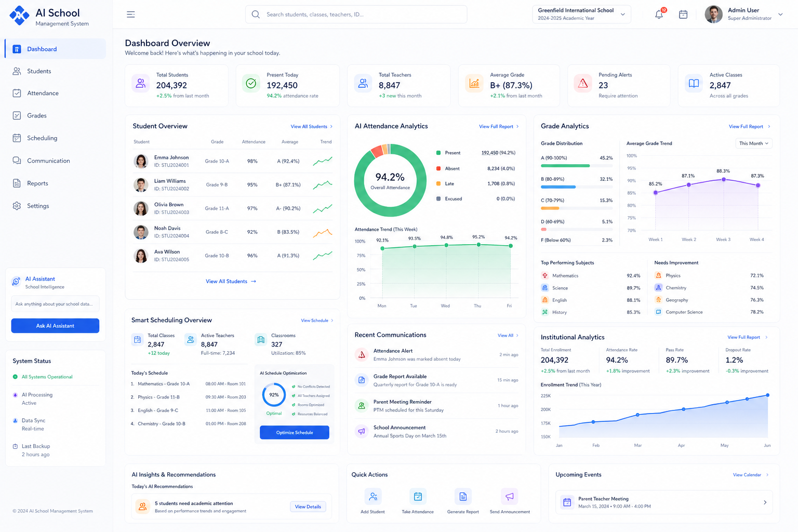Click the Generate Report quick action icon
Image resolution: width=798 pixels, height=532 pixels.
463,497
